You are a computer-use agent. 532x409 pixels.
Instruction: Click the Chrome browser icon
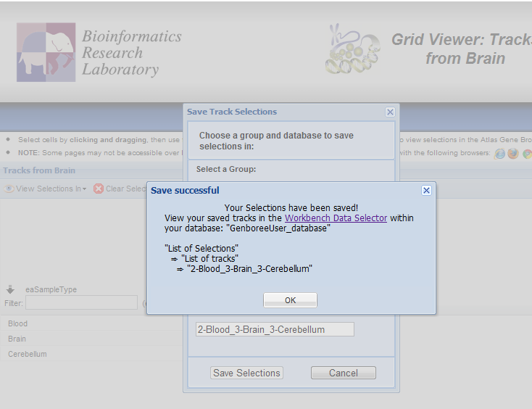pyautogui.click(x=528, y=153)
